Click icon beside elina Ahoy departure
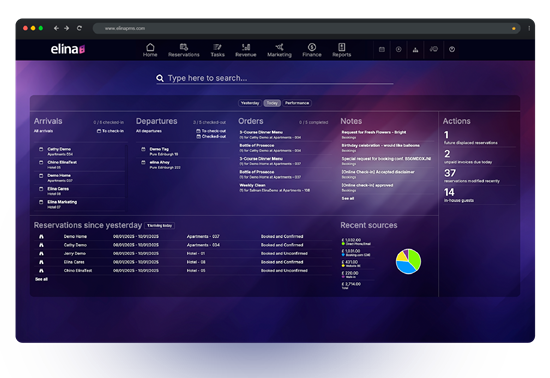The height and width of the screenshot is (378, 550). 143,162
